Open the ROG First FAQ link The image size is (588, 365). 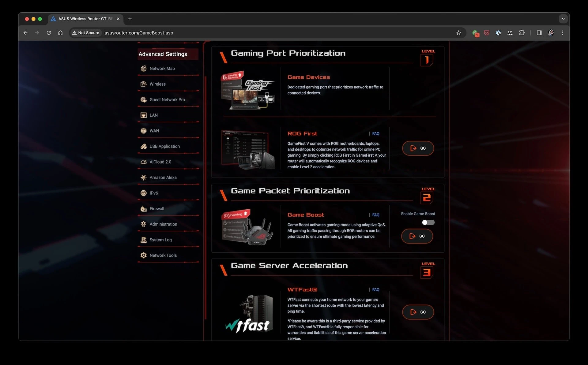pos(376,134)
